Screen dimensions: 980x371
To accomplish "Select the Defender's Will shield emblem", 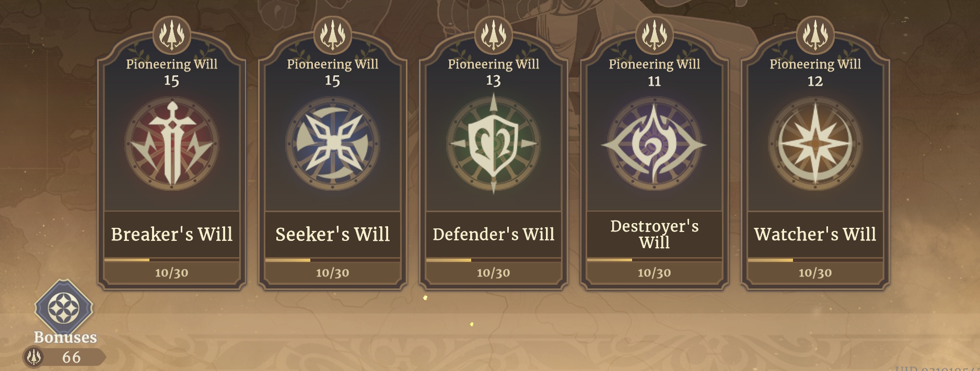I will pos(494,144).
